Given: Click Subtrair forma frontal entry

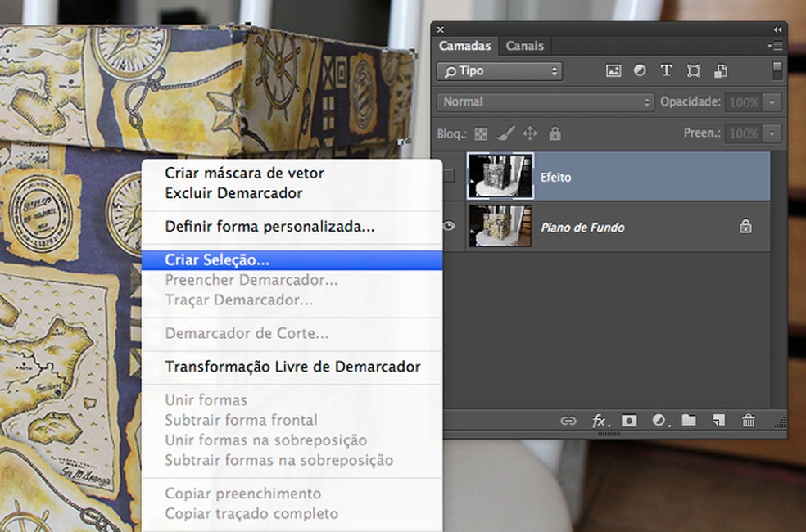Looking at the screenshot, I should pyautogui.click(x=292, y=420).
